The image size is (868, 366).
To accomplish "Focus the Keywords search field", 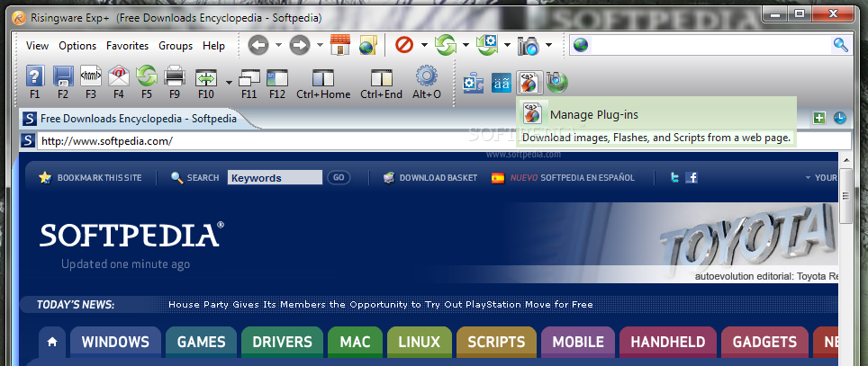I will 275,177.
